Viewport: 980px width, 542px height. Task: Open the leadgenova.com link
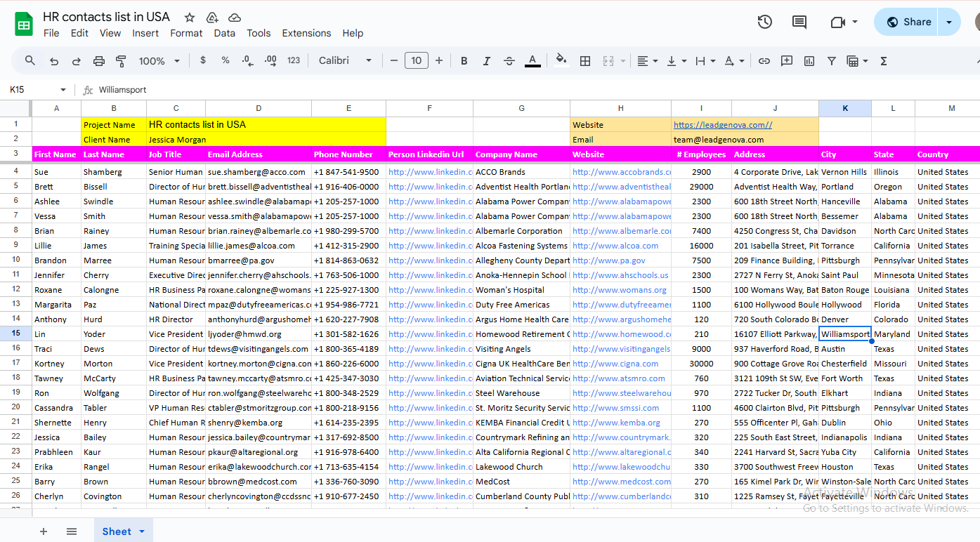[x=723, y=125]
